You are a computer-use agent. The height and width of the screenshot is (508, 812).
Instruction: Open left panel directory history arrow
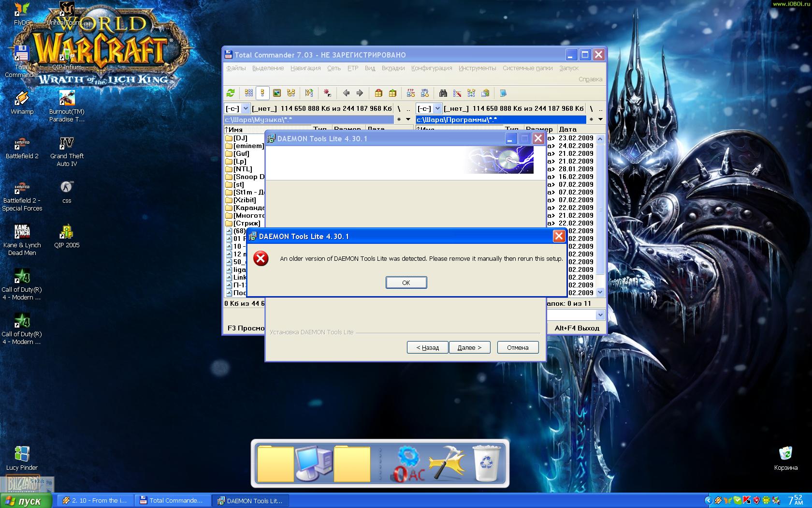point(408,120)
